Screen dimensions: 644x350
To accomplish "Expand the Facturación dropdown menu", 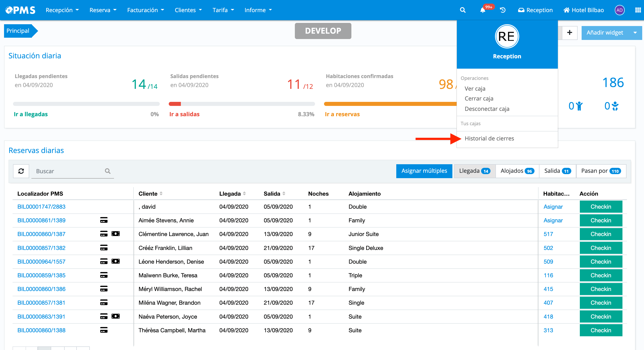I will pyautogui.click(x=145, y=10).
